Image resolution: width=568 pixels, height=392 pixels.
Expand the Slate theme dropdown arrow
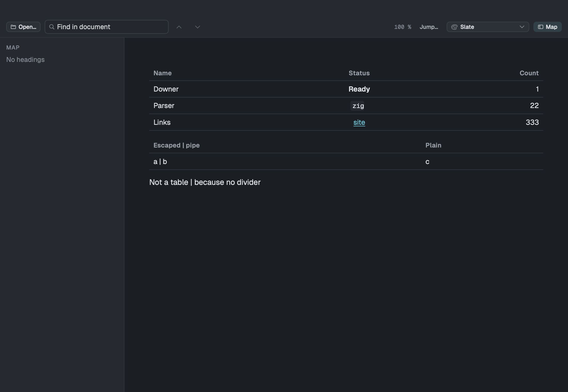[x=522, y=27]
